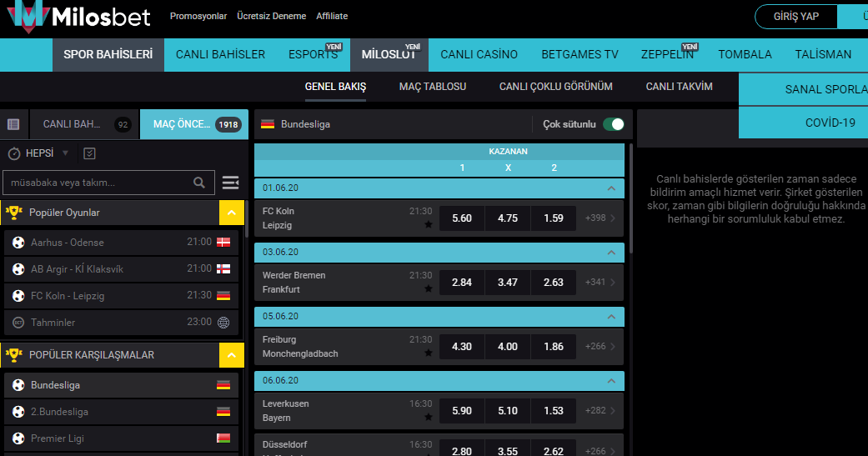The image size is (868, 456).
Task: Open the Affiliate link
Action: click(332, 16)
